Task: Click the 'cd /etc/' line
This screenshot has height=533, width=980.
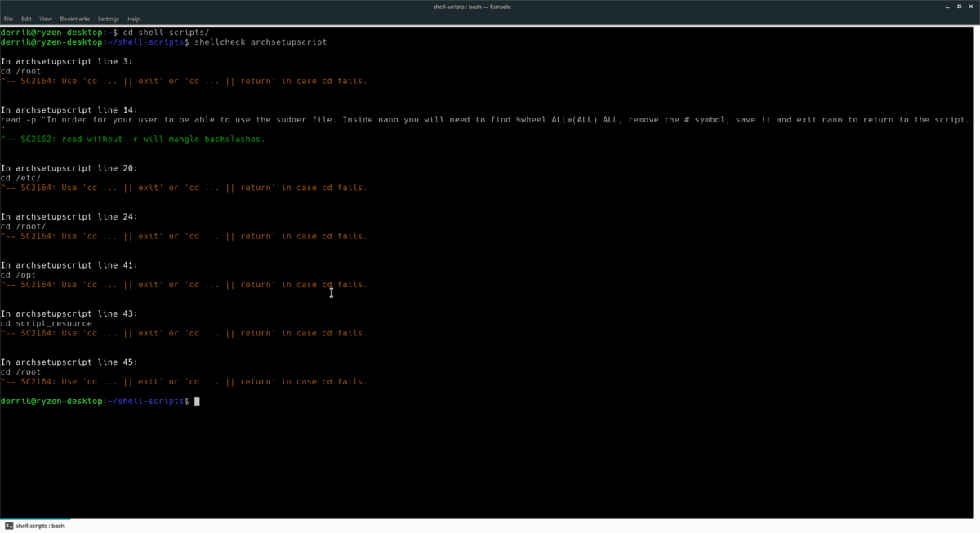Action: tap(20, 178)
